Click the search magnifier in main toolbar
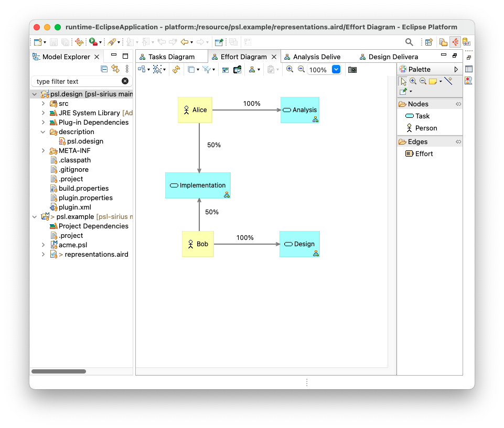The height and width of the screenshot is (428, 504). click(x=409, y=42)
